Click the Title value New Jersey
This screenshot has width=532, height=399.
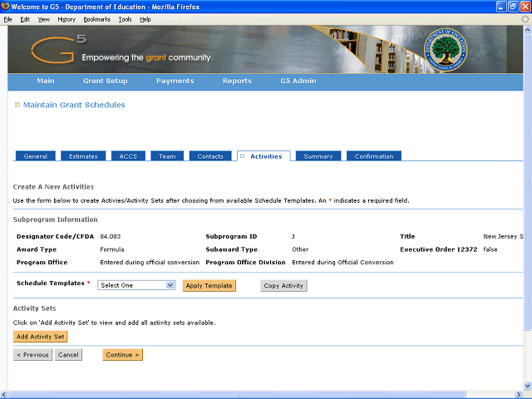[503, 236]
